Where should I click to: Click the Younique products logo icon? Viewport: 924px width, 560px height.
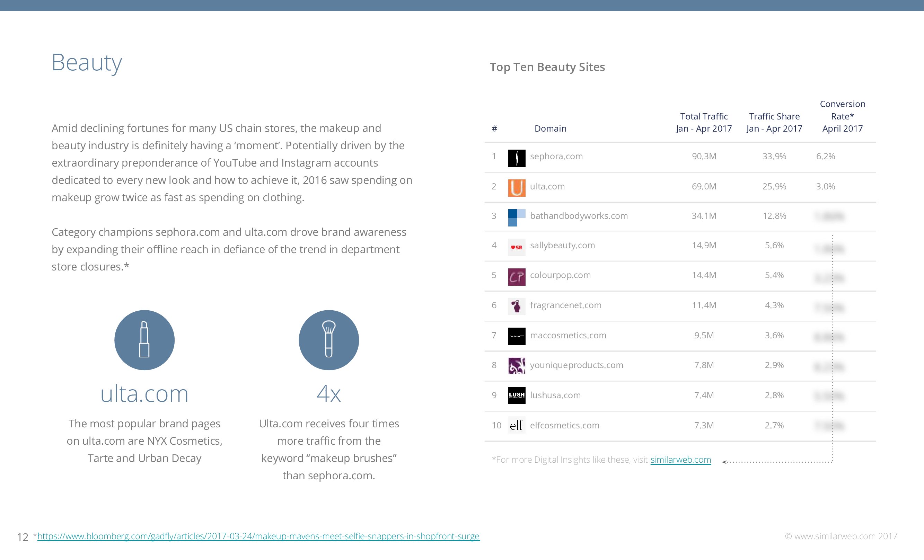516,366
